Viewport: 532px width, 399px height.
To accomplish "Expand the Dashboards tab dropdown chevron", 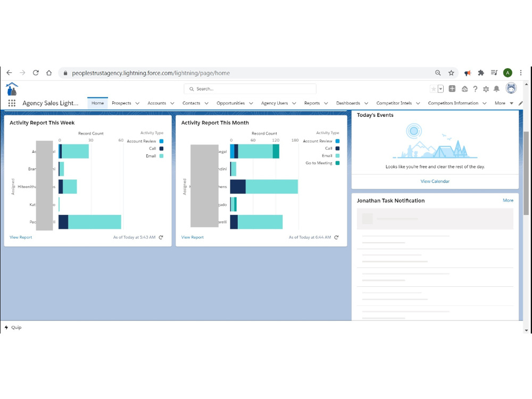I will point(366,104).
